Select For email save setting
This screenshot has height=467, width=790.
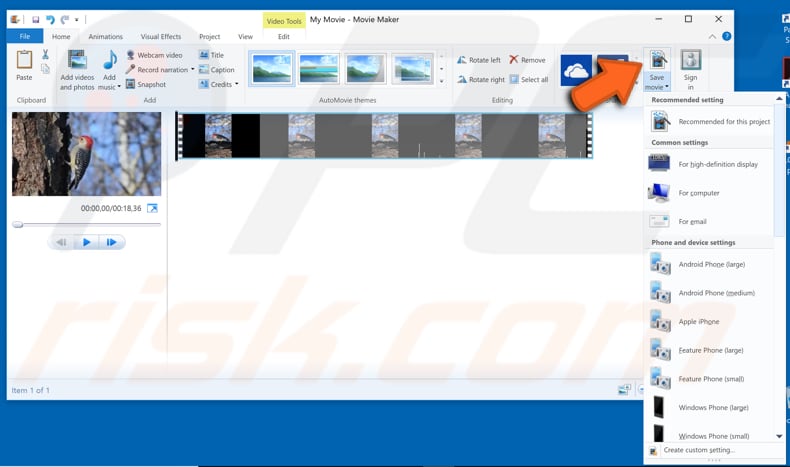710,222
